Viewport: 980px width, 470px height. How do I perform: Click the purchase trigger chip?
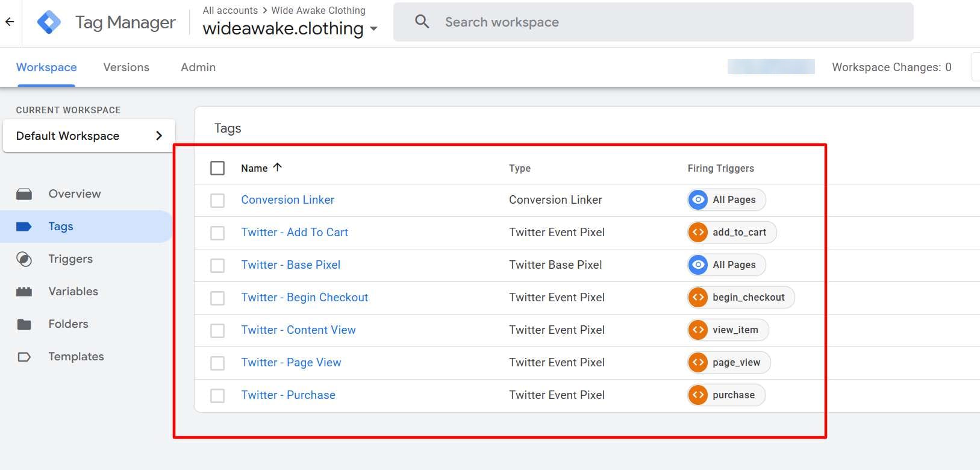click(x=726, y=395)
